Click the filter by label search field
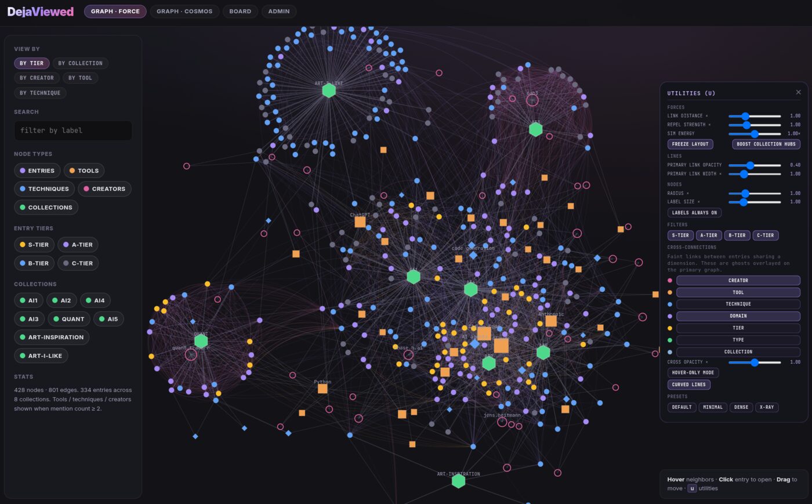 [73, 130]
